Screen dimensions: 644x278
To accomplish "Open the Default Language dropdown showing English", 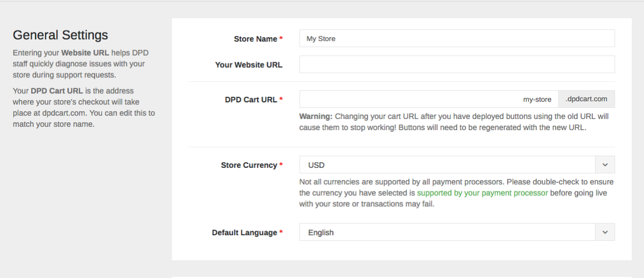I will [457, 232].
